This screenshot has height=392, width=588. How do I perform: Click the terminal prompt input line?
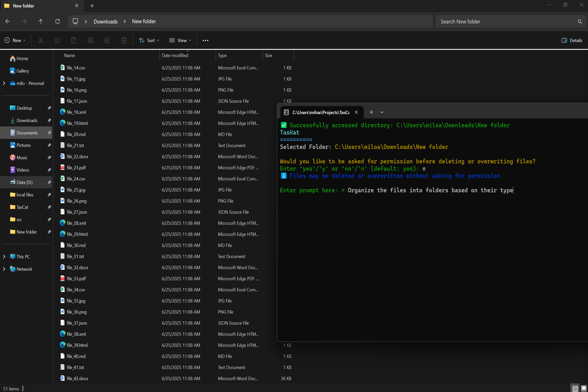pyautogui.click(x=430, y=190)
